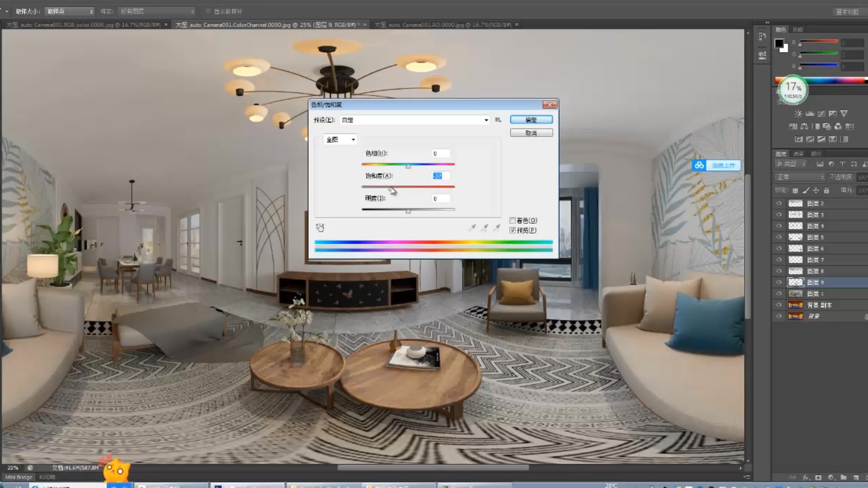The height and width of the screenshot is (488, 868).
Task: Click the first eyedropper in Hue/Saturation dialog
Action: point(472,228)
